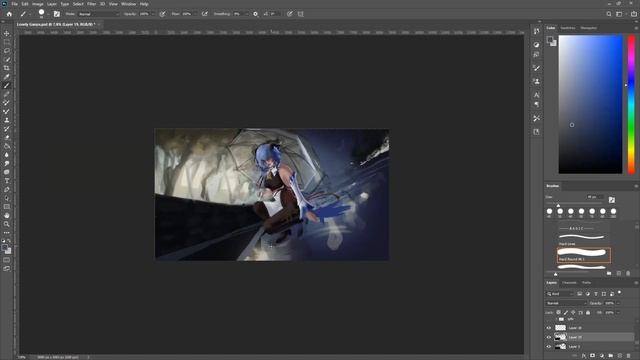Toggle lock position icon

tap(573, 313)
